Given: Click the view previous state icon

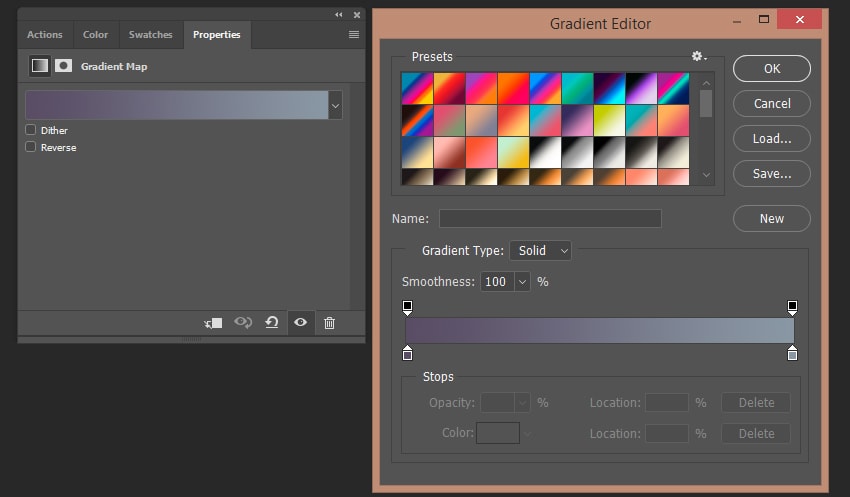Looking at the screenshot, I should click(x=242, y=323).
